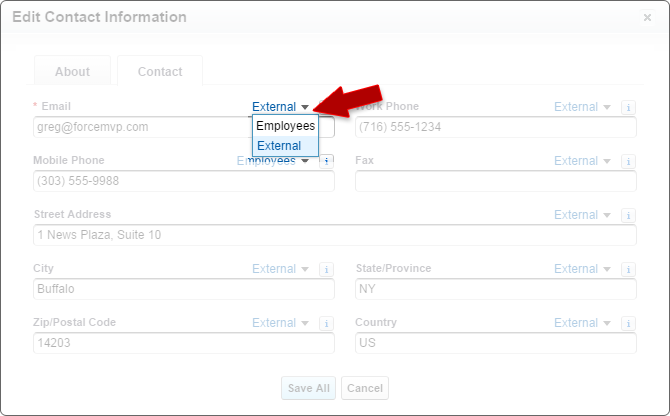Choose External in the Email visibility list
The height and width of the screenshot is (416, 670).
[279, 146]
